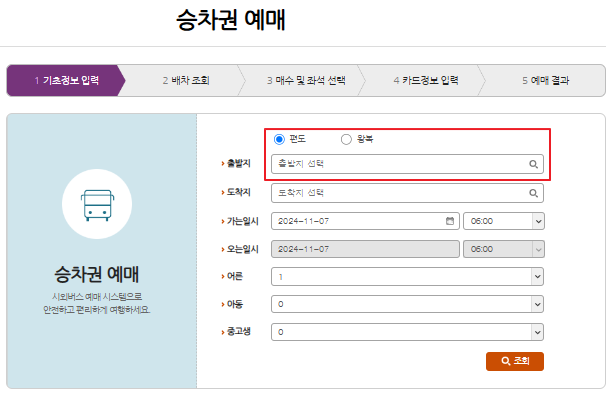Click the 중고생 field label

238,332
